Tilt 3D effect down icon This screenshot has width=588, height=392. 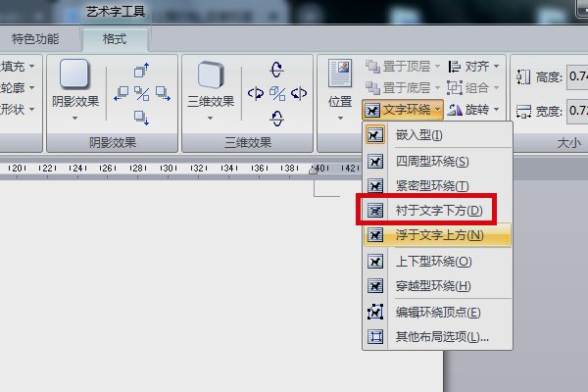[x=277, y=119]
